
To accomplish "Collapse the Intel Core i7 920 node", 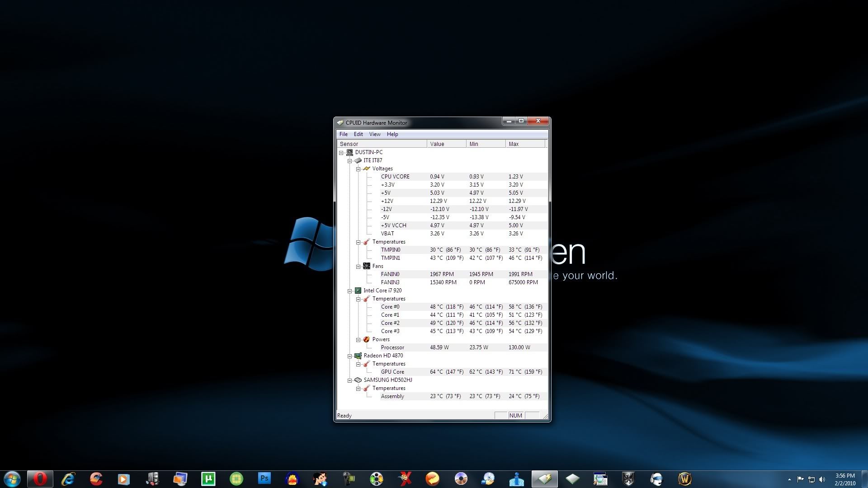I will coord(350,291).
